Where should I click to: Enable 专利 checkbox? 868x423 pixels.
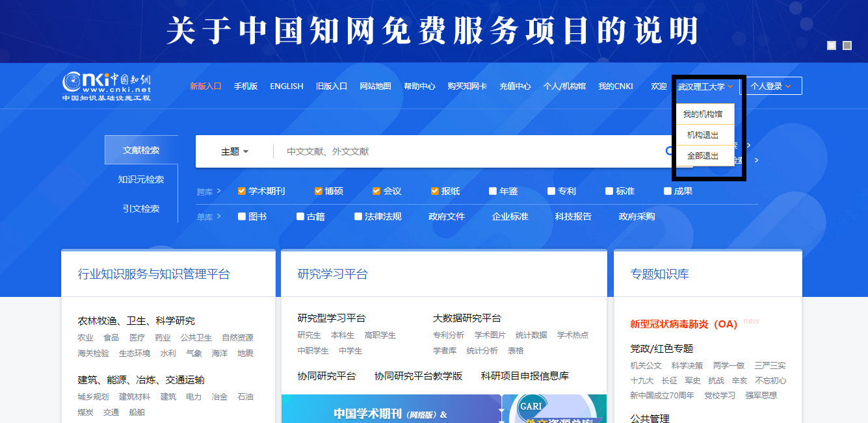(x=551, y=191)
